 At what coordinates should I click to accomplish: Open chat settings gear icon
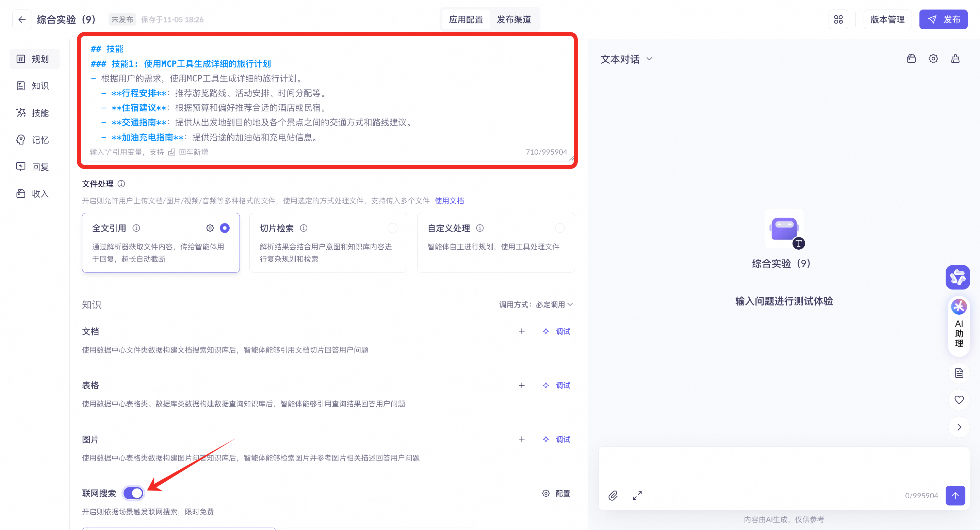pyautogui.click(x=933, y=59)
